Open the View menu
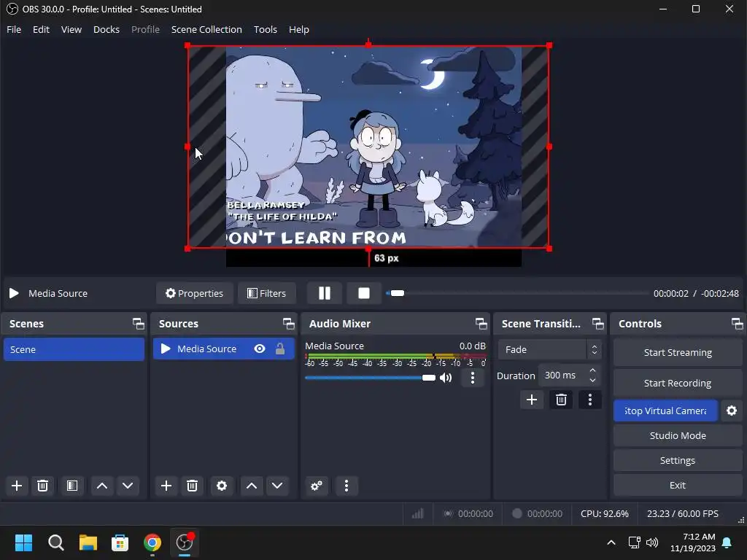 tap(71, 29)
